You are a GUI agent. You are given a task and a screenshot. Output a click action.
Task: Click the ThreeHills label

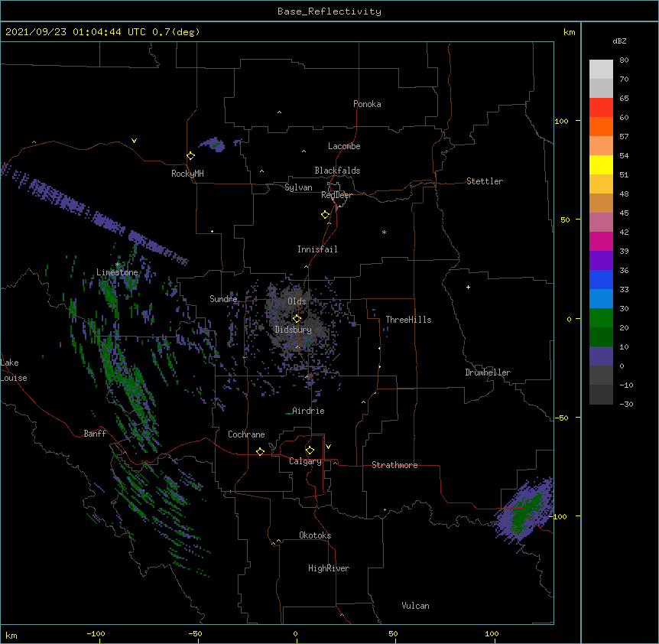pyautogui.click(x=408, y=320)
